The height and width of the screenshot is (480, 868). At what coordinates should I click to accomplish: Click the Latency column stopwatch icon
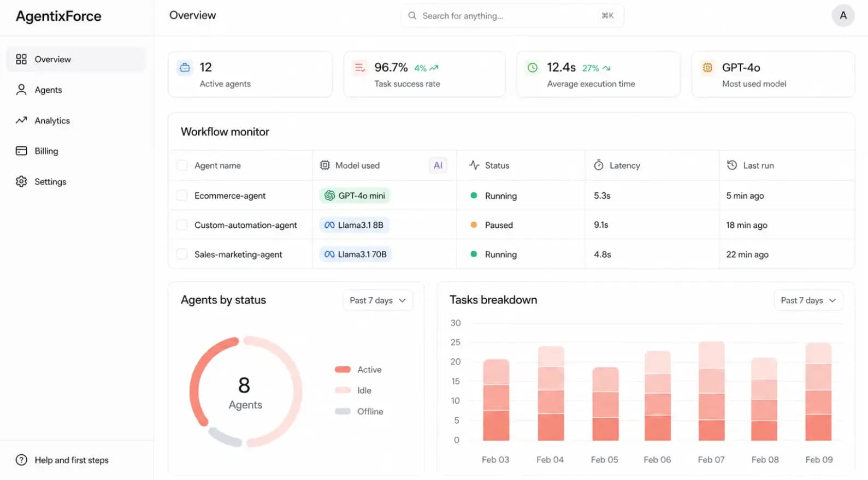pyautogui.click(x=599, y=165)
